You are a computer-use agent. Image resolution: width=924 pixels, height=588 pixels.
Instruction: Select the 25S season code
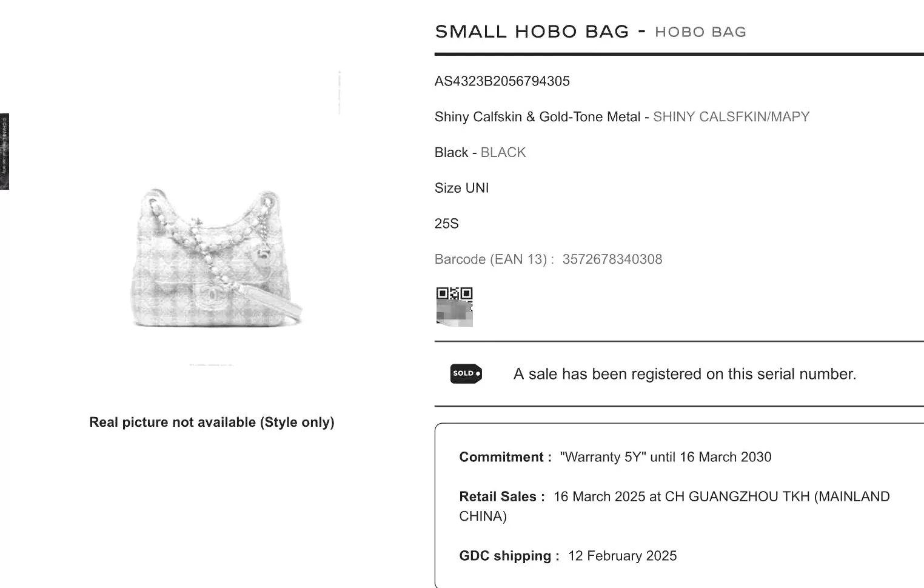pyautogui.click(x=446, y=224)
